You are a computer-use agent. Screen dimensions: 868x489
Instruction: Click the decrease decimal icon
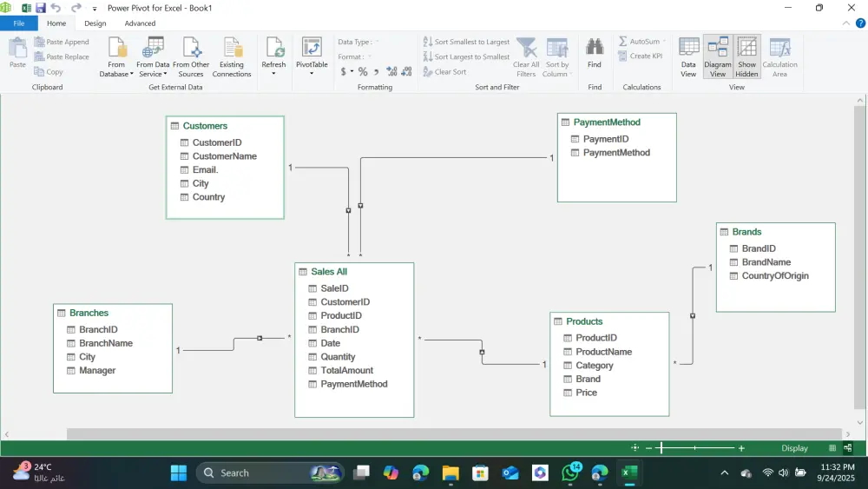tap(406, 71)
